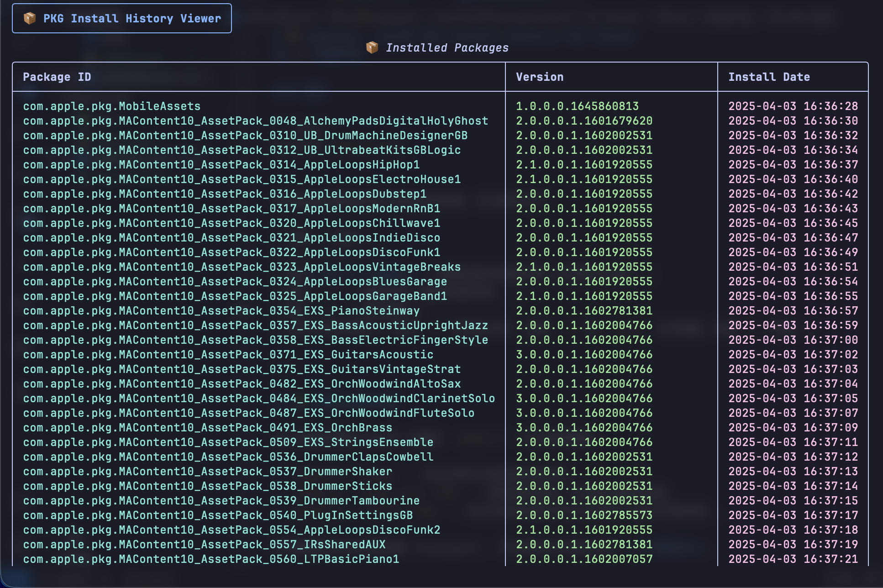Screen dimensions: 883x588
Task: Click the DrummerShaker package ID
Action: [208, 471]
